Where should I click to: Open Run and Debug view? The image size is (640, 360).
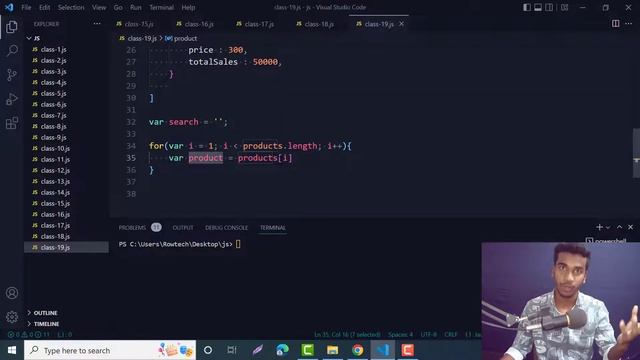pyautogui.click(x=12, y=99)
